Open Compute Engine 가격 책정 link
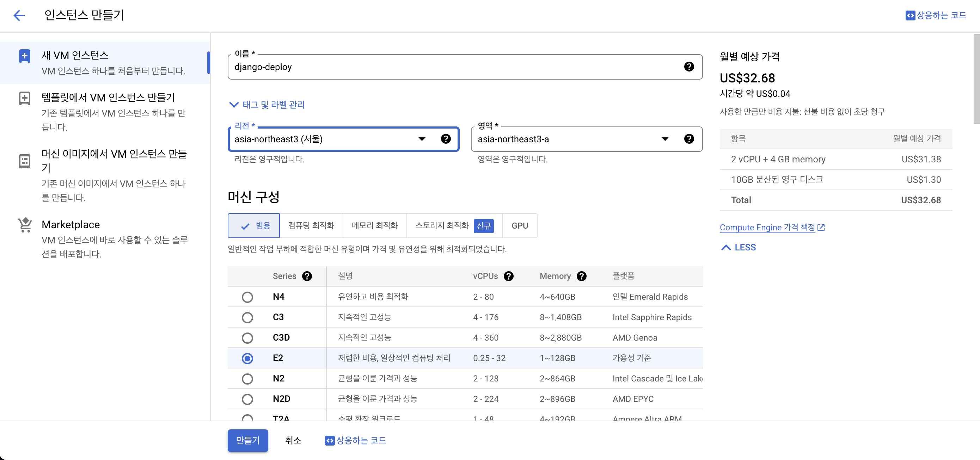This screenshot has width=980, height=460. coord(767,227)
